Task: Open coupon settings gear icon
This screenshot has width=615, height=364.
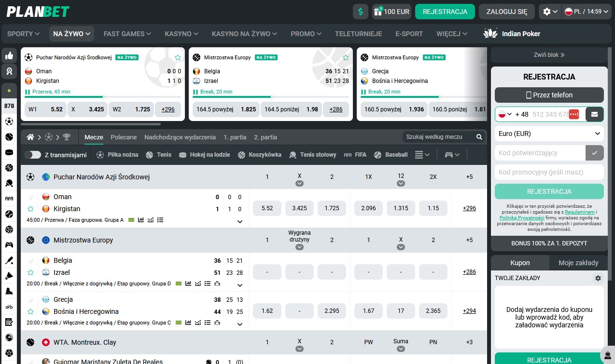Action: pyautogui.click(x=598, y=278)
